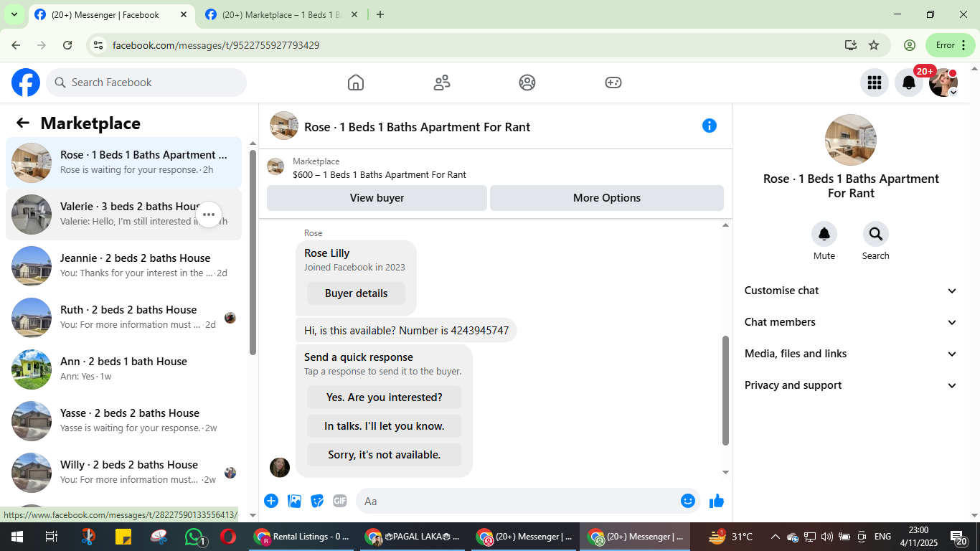Send 'Sorry, it's not available.' quick response
980x551 pixels.
pyautogui.click(x=384, y=455)
